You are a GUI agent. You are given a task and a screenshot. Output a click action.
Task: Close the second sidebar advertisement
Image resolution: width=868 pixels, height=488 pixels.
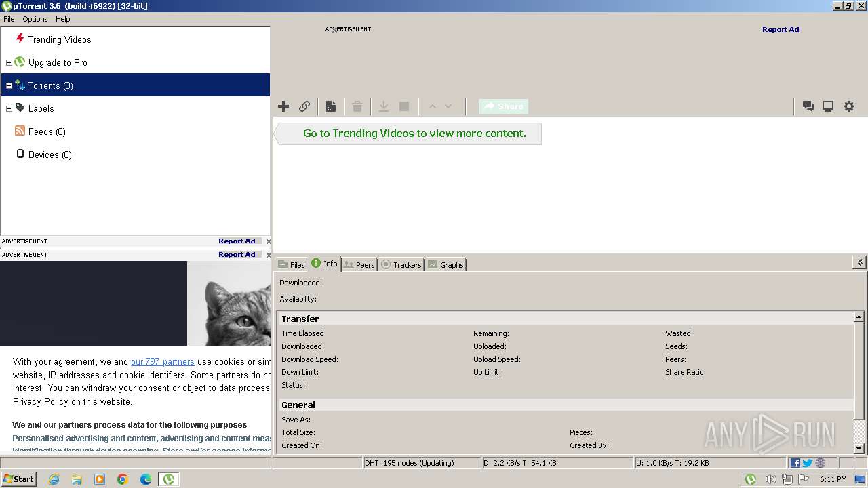tap(269, 255)
